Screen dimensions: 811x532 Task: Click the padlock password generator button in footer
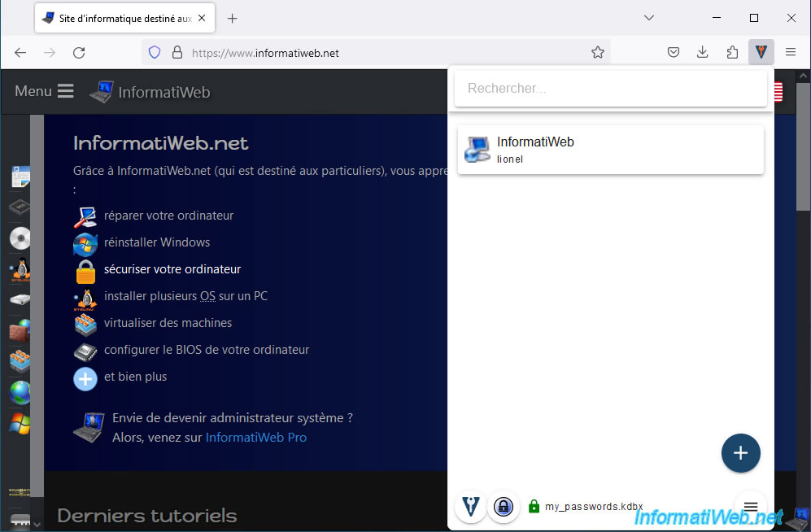click(503, 507)
